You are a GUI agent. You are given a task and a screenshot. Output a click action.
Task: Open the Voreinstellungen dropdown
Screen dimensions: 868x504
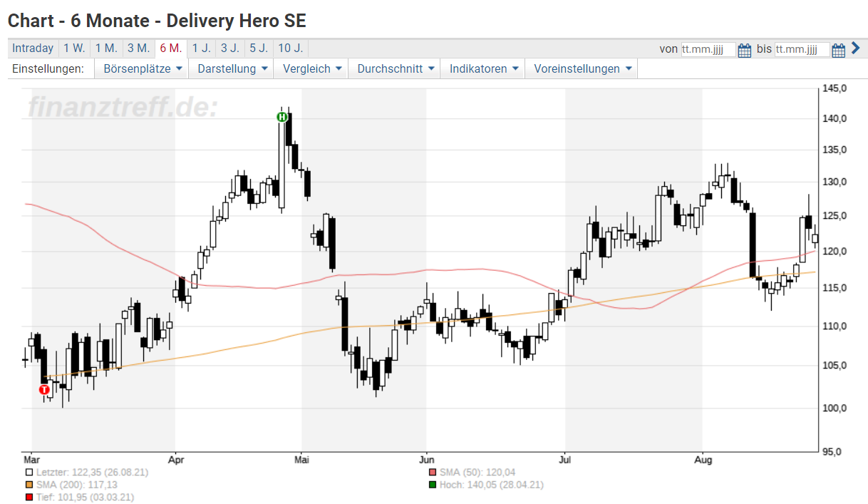pos(582,69)
